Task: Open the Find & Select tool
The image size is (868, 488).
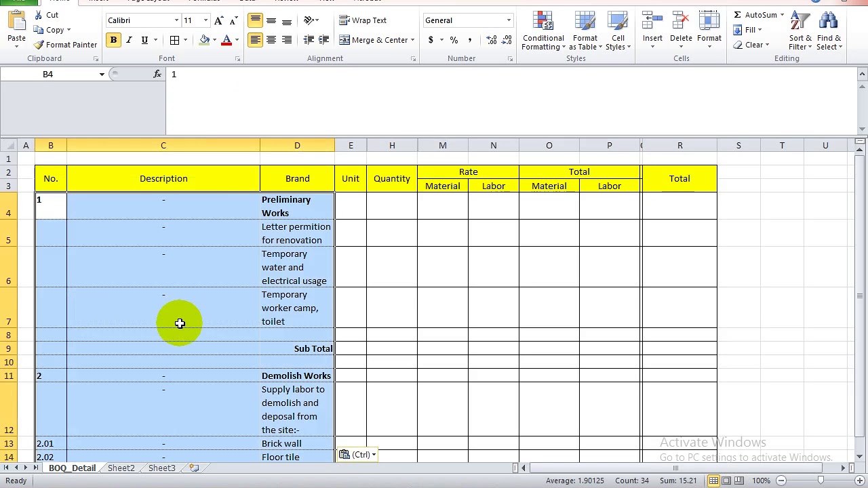Action: 829,30
